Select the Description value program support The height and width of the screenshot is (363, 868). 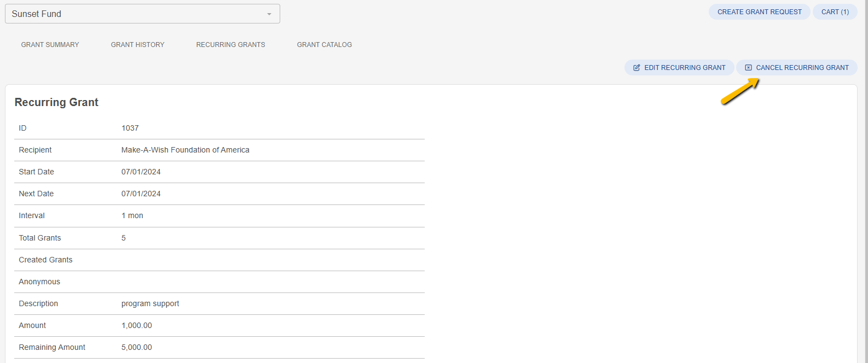tap(151, 303)
